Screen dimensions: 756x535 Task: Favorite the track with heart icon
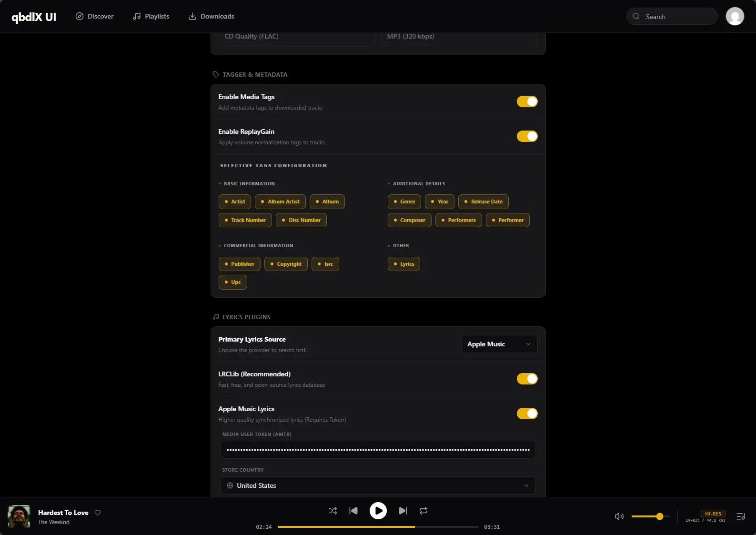[x=98, y=513]
